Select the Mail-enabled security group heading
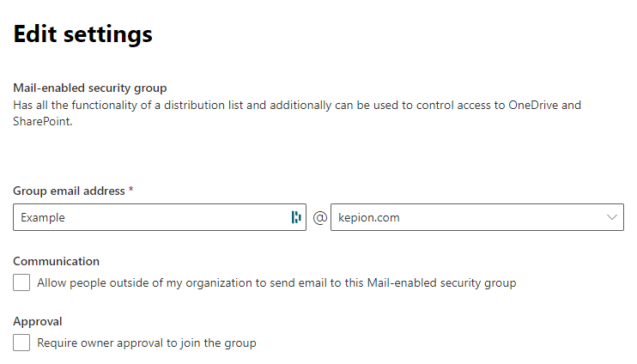 [90, 88]
